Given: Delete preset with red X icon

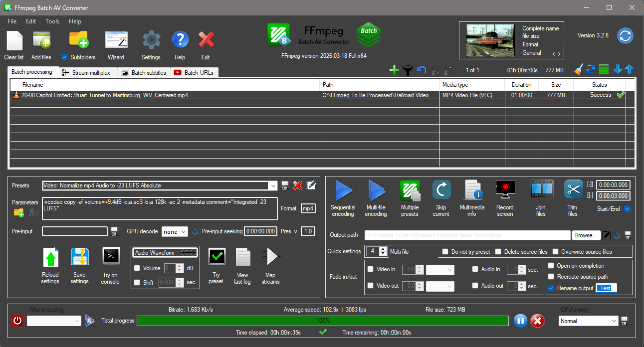Looking at the screenshot, I should coord(298,185).
